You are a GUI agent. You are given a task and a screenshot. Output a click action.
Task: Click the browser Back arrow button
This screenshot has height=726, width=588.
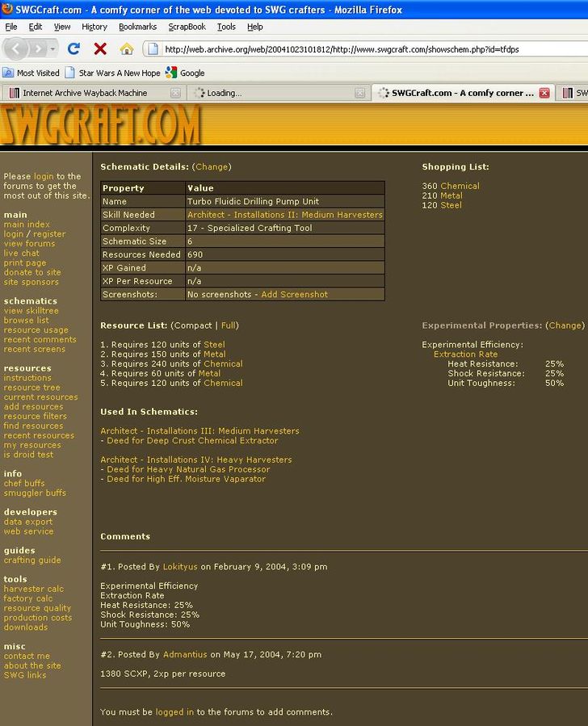(18, 49)
